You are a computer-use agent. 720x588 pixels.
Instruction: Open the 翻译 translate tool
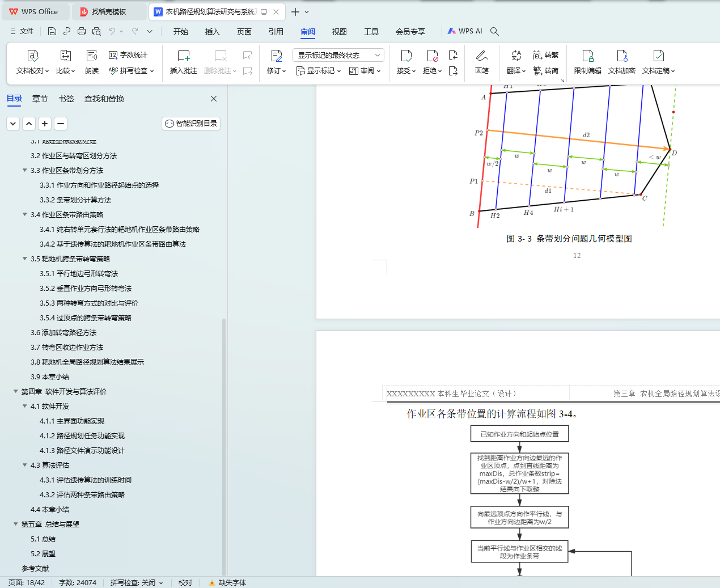point(516,62)
